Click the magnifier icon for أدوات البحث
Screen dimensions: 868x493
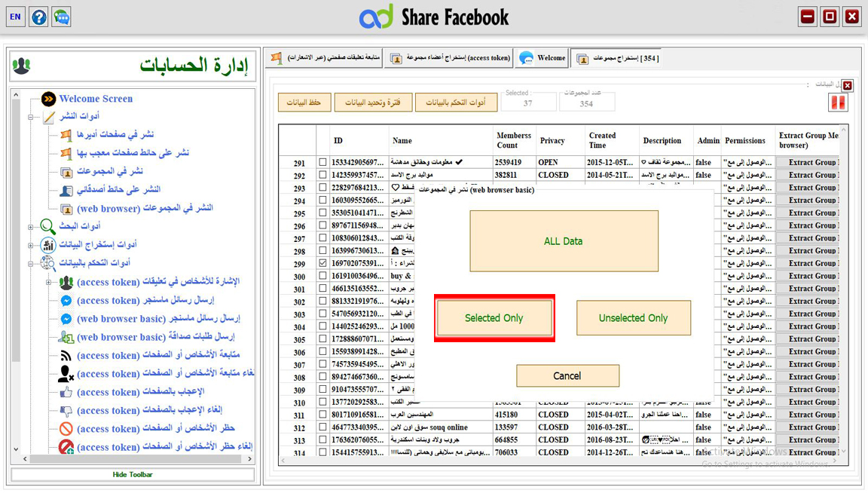pos(48,226)
